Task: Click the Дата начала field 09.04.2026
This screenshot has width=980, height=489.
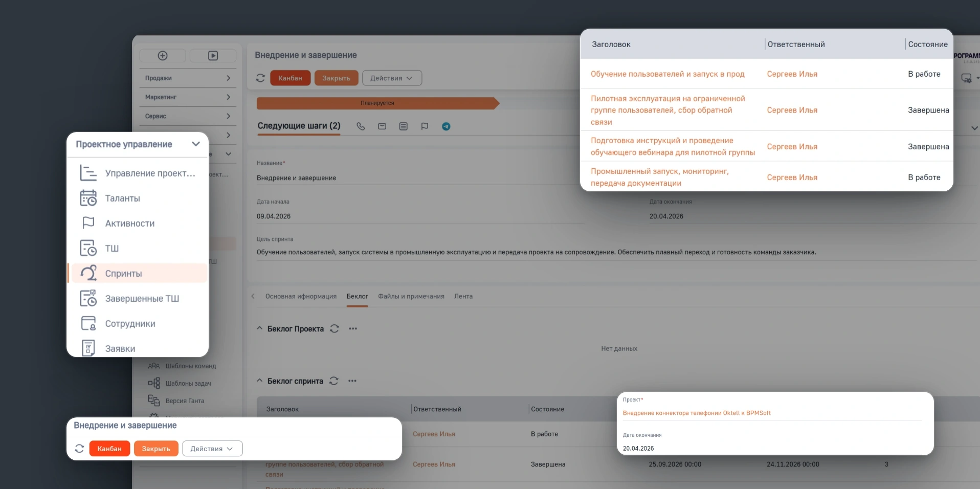Action: click(419, 216)
